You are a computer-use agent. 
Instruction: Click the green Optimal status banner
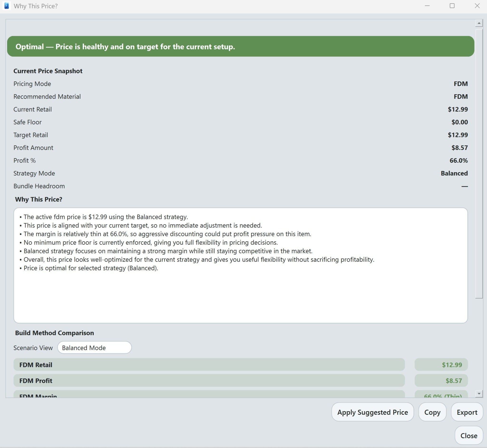240,46
